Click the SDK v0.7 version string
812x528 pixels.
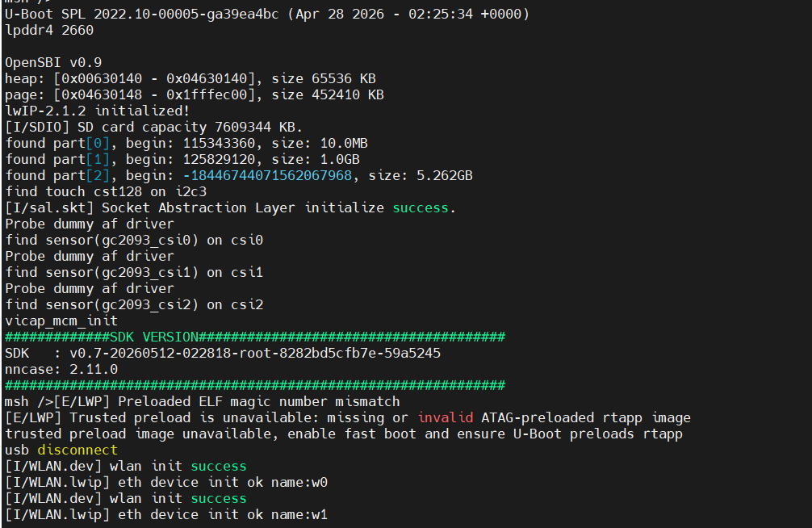[x=255, y=354]
